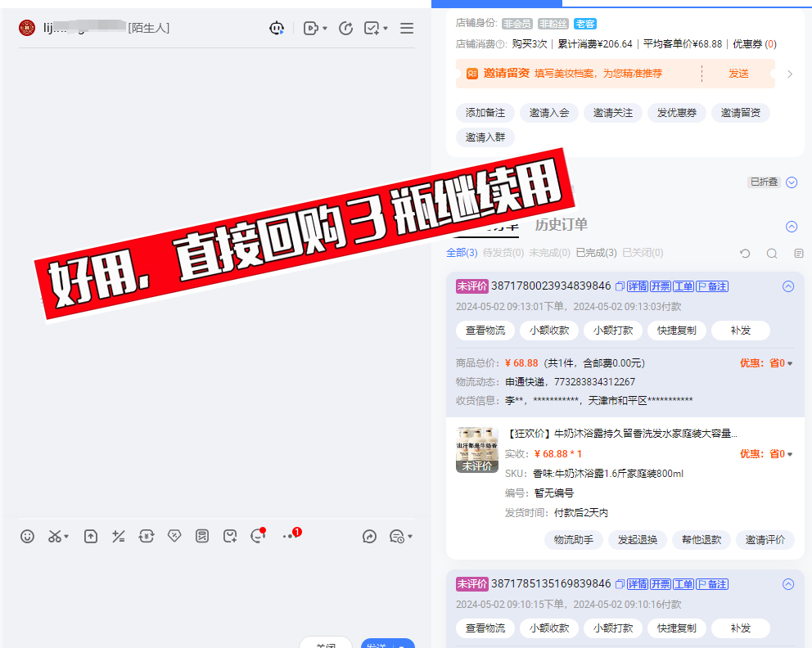
Task: Click the forward arrow circle icon
Action: [x=369, y=537]
